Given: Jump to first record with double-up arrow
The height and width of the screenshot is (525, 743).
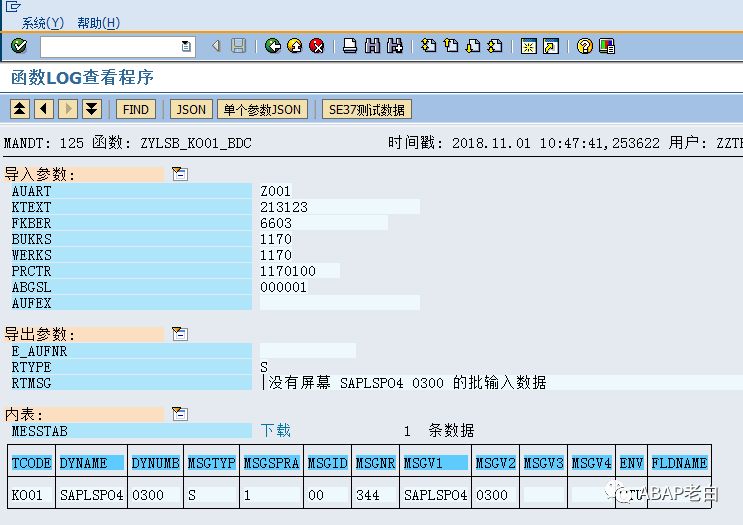Looking at the screenshot, I should click(x=20, y=109).
